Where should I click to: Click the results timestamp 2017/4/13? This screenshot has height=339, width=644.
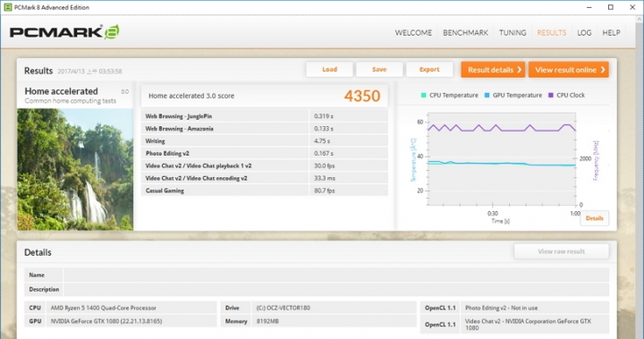point(89,72)
